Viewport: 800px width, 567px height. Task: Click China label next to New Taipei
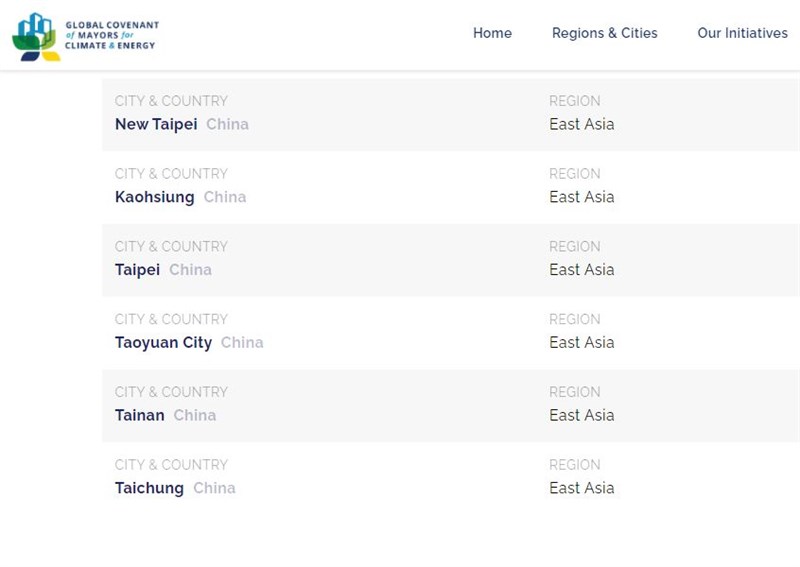[228, 124]
